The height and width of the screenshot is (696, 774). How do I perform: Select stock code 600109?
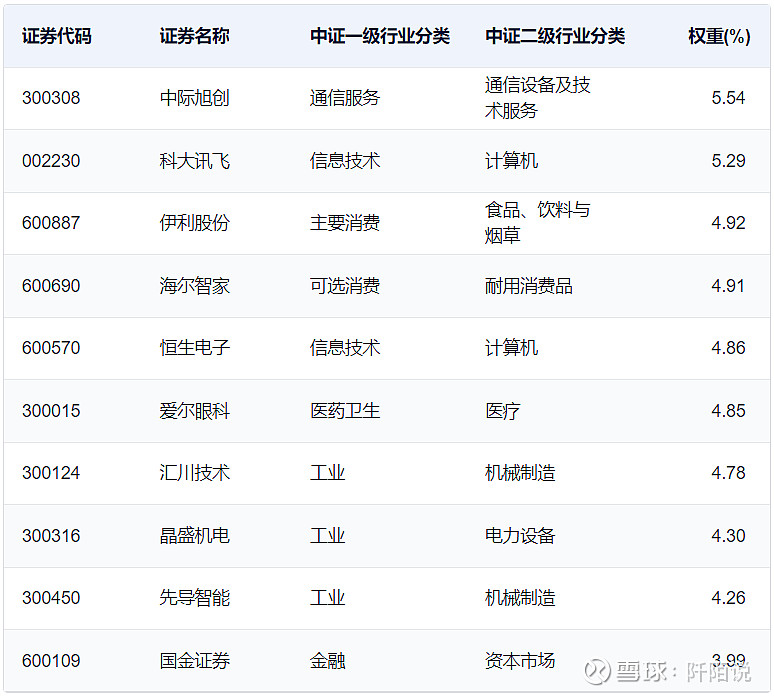(51, 661)
